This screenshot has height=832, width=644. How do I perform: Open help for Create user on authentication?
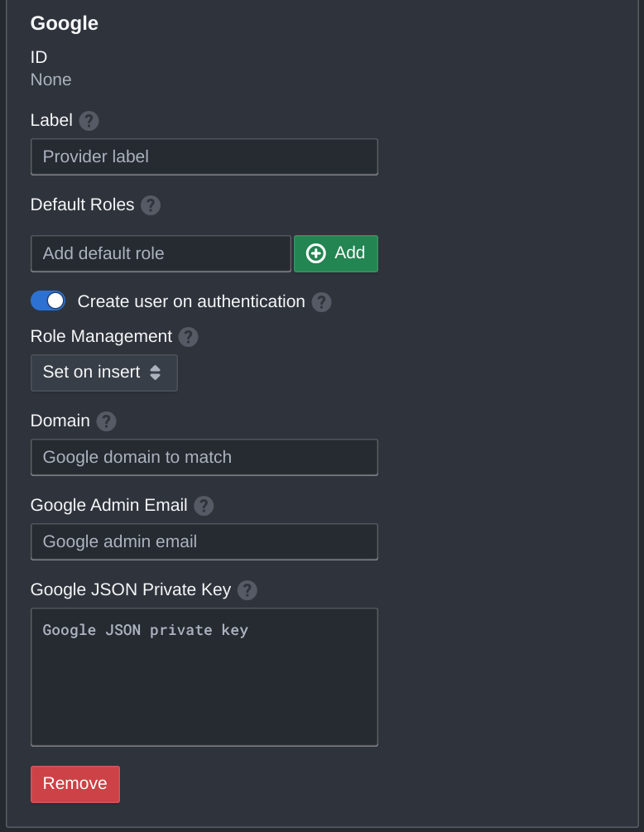tap(321, 302)
